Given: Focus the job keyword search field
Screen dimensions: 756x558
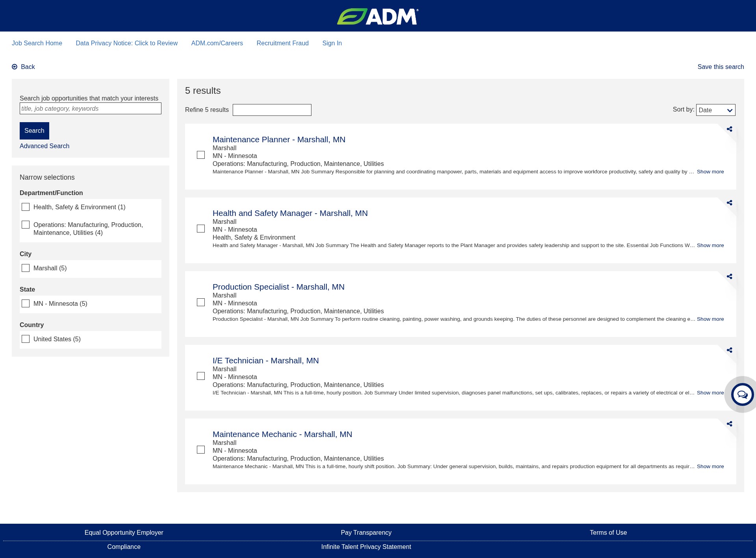Looking at the screenshot, I should click(x=91, y=109).
